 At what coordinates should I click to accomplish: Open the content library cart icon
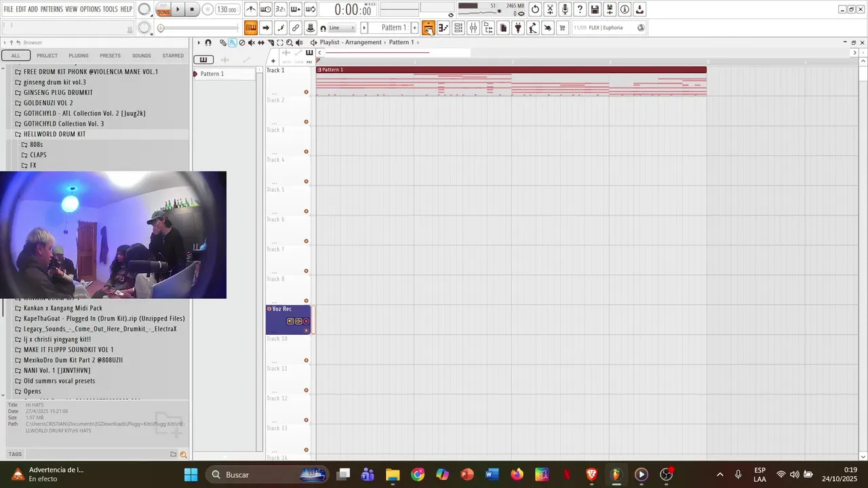tap(562, 28)
